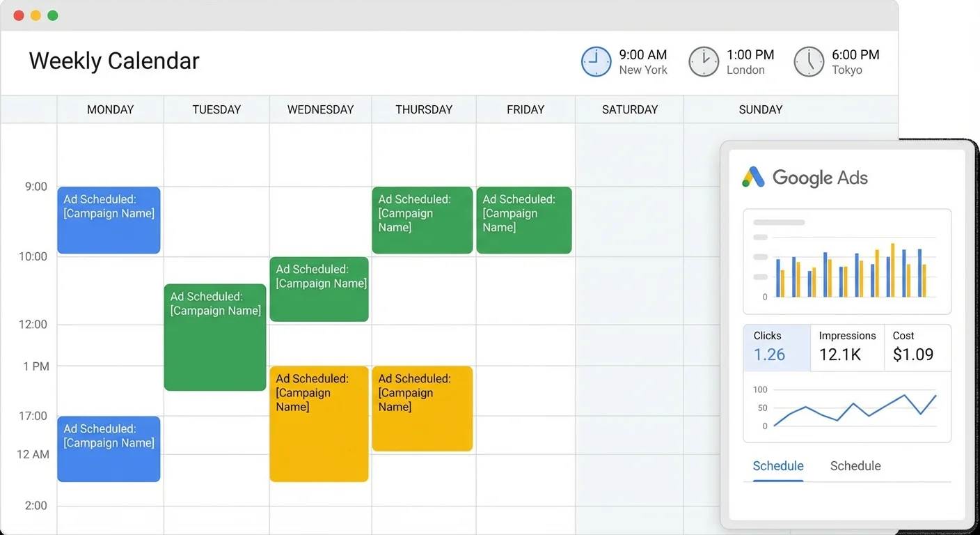Click the MONDAY column header

(110, 109)
